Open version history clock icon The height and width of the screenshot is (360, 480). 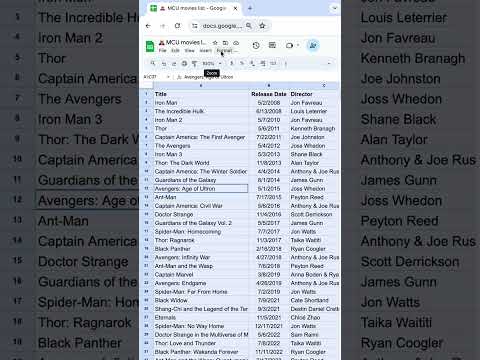(x=256, y=46)
